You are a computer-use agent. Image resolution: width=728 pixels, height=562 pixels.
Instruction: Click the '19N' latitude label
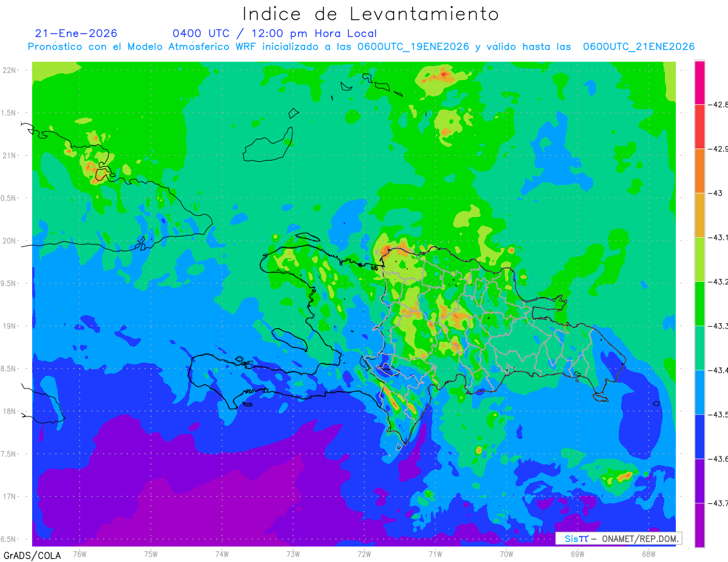click(x=10, y=326)
